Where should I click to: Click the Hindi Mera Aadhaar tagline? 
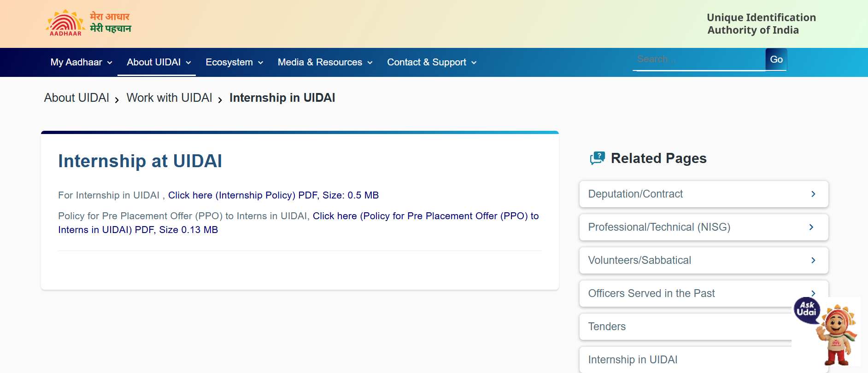pos(111,23)
